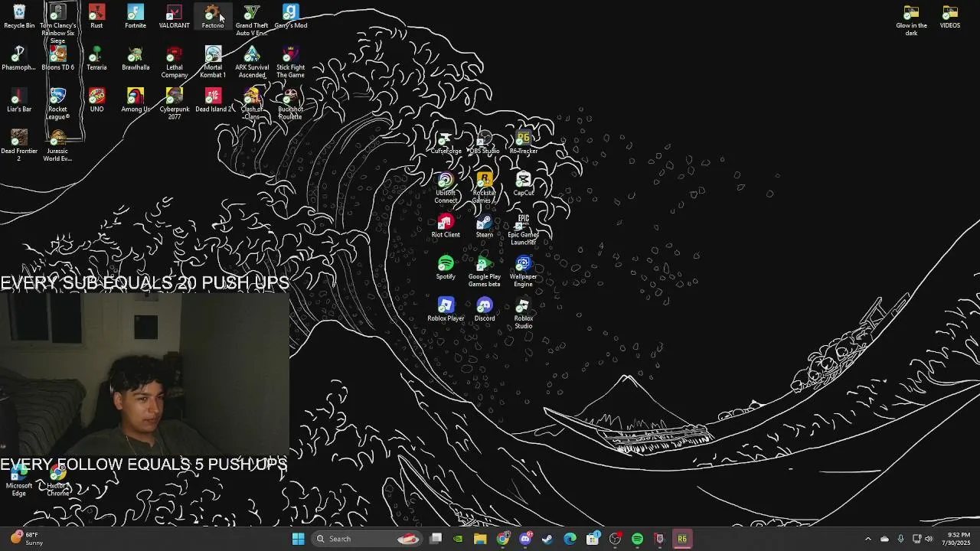Open the Glow in the dark folder
This screenshot has height=551, width=980.
click(911, 21)
